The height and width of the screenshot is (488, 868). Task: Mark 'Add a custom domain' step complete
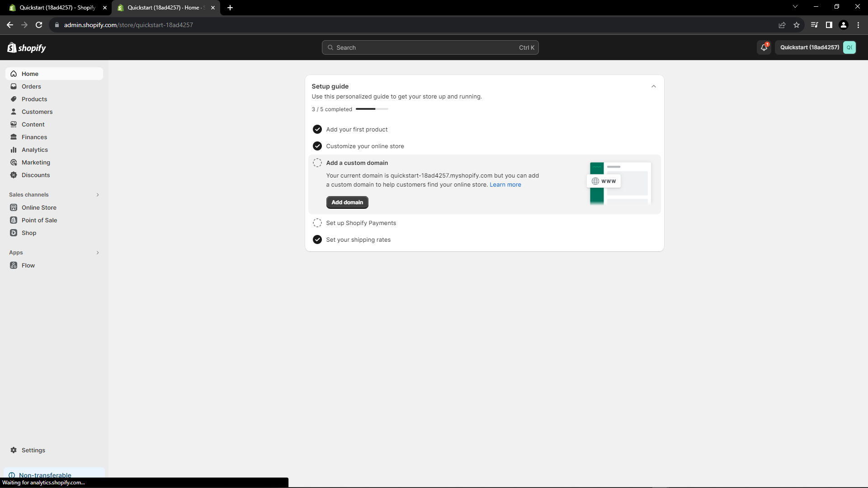[317, 163]
